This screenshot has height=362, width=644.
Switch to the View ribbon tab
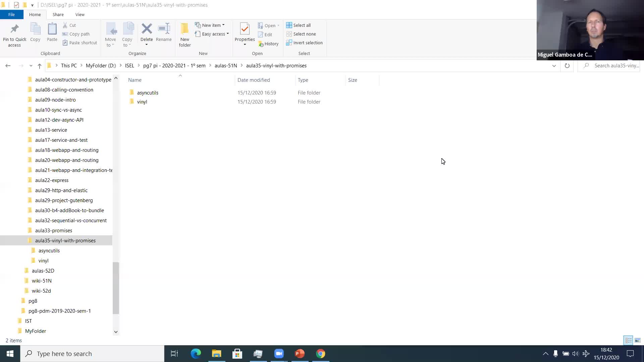(x=80, y=14)
